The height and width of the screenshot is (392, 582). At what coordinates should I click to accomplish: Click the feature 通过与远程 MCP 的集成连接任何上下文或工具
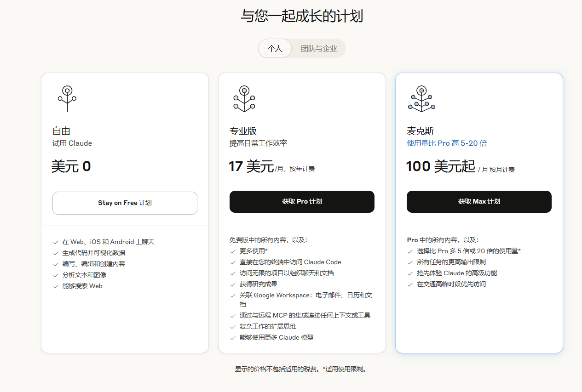point(305,315)
